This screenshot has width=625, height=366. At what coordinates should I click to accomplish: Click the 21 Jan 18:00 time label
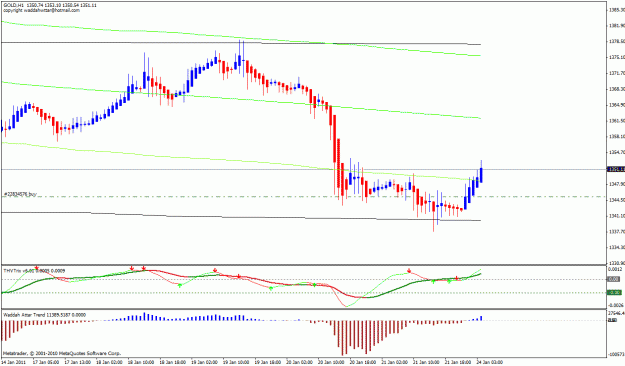pyautogui.click(x=458, y=362)
